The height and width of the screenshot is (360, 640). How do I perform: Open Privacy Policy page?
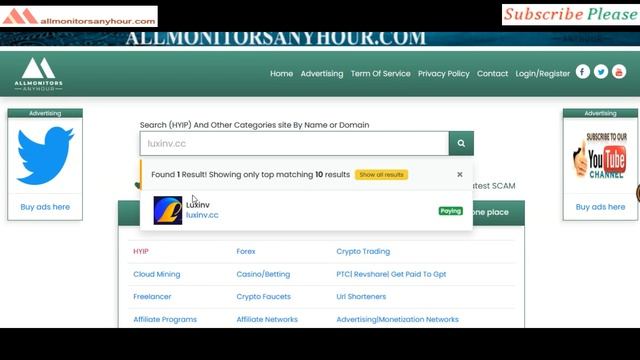click(443, 73)
